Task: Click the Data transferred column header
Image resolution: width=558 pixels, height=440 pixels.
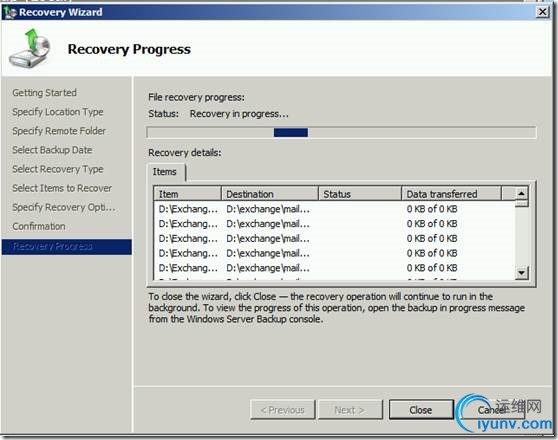Action: [451, 194]
